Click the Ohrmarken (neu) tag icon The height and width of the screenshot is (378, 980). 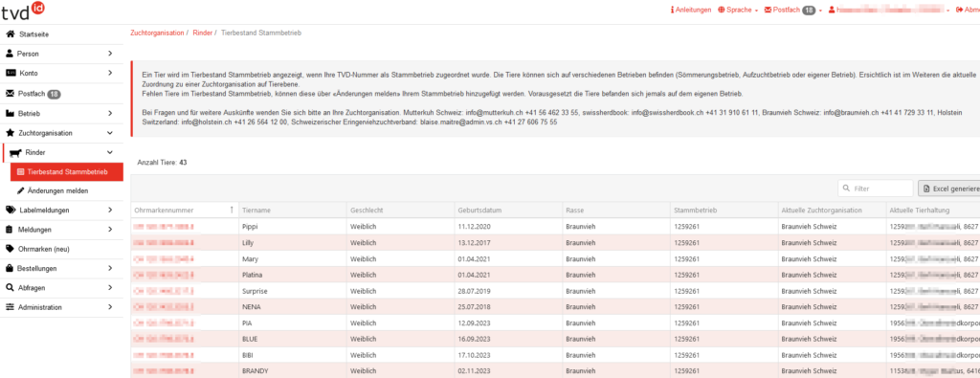coord(10,249)
